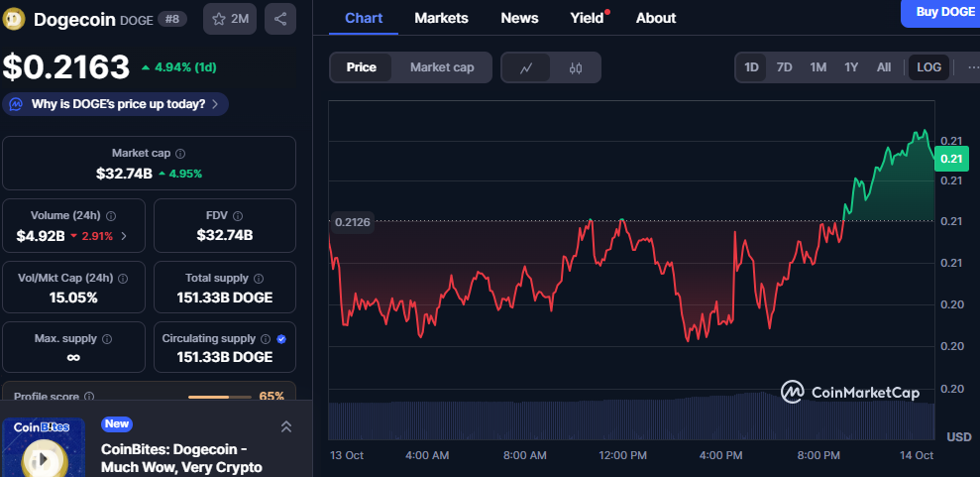
Task: Click Total supply info icon
Action: (x=259, y=279)
